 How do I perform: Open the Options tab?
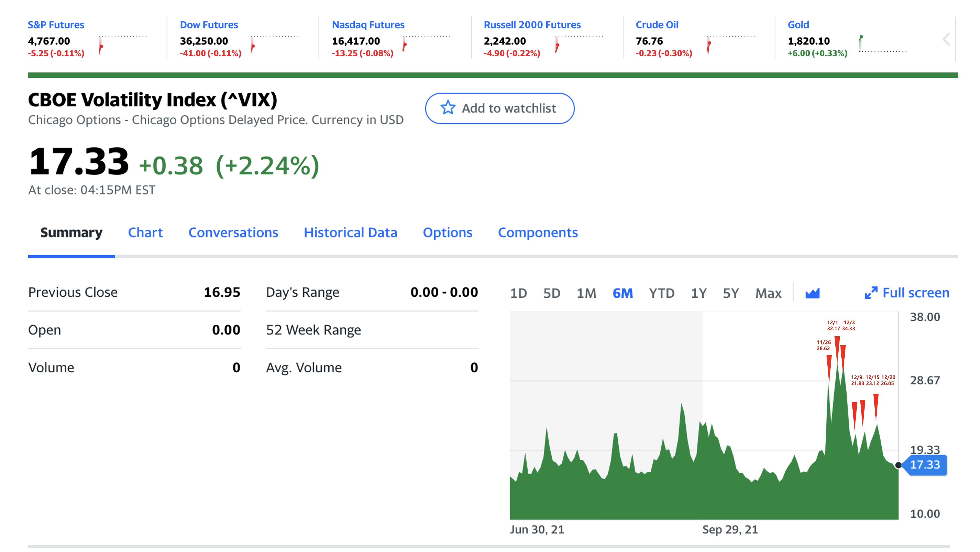pos(447,233)
